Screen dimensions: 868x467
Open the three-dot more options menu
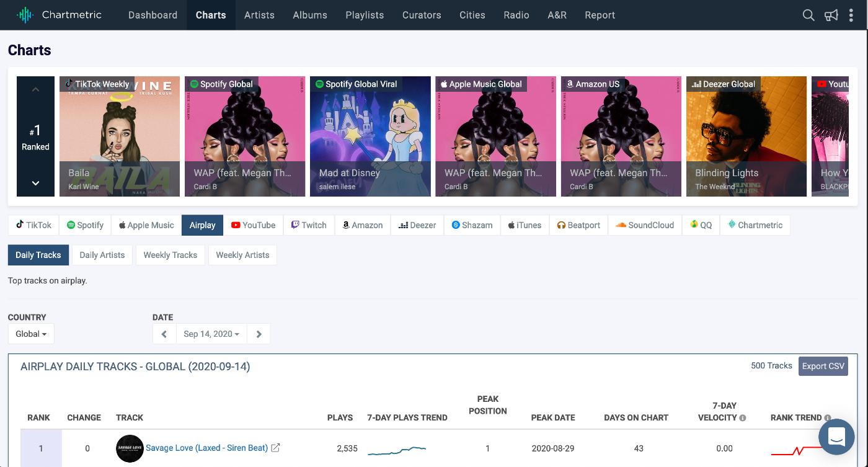(852, 15)
